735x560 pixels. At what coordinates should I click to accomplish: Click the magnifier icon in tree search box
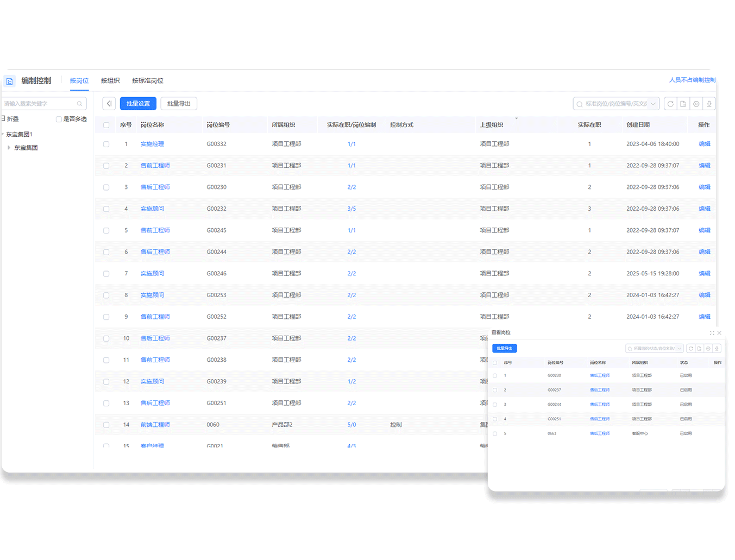coord(80,104)
